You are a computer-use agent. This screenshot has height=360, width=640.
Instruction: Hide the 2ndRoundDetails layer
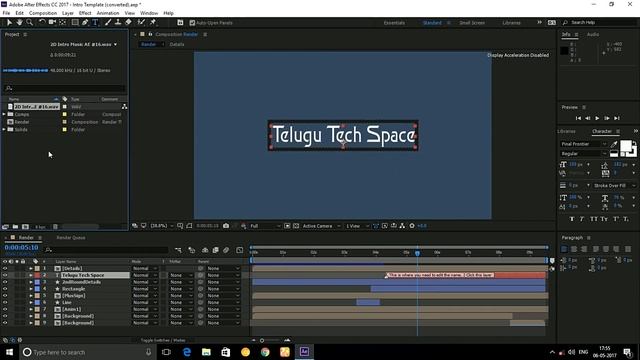tap(5, 282)
